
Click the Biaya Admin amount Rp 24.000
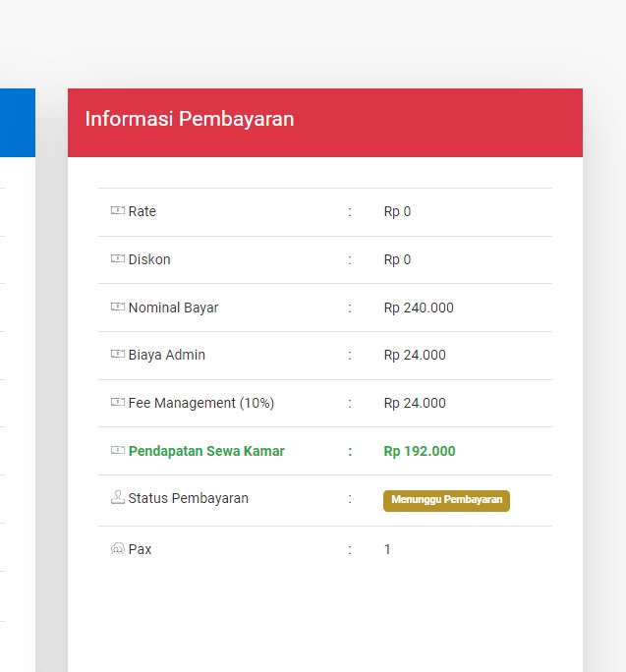415,355
